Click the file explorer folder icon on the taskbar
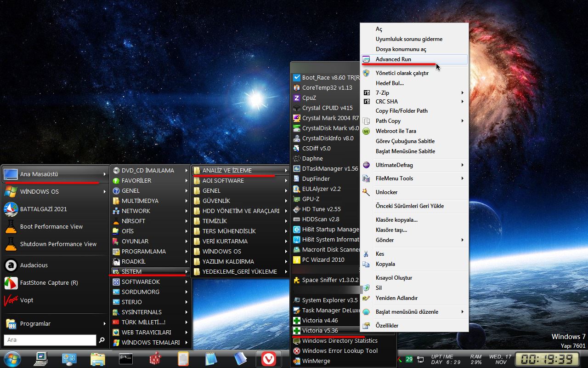This screenshot has height=368, width=588. point(98,358)
